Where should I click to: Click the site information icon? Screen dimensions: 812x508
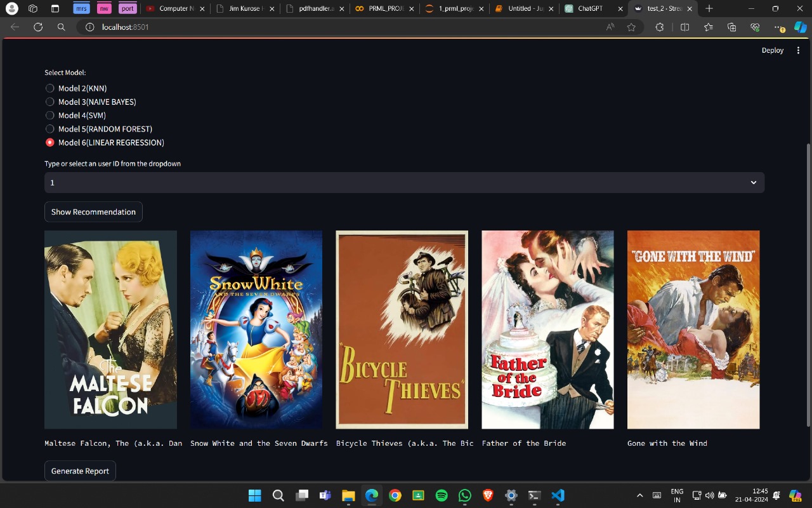89,27
